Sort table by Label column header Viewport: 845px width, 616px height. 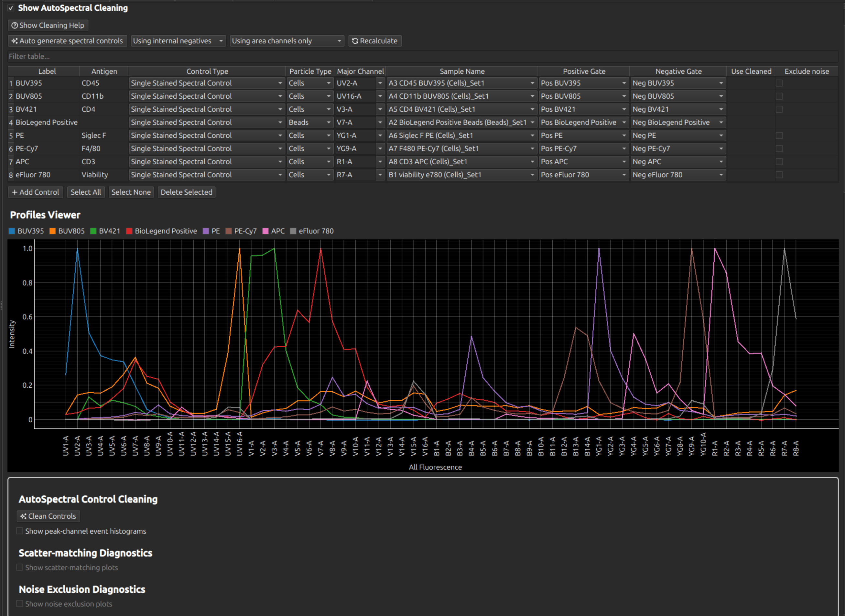[x=47, y=71]
